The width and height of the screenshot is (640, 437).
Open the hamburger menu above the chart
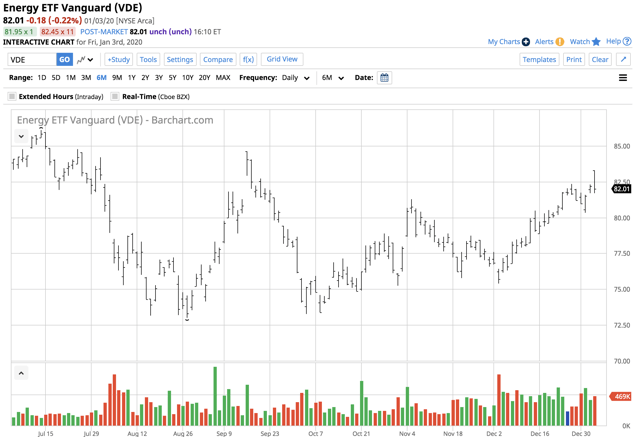coord(623,78)
